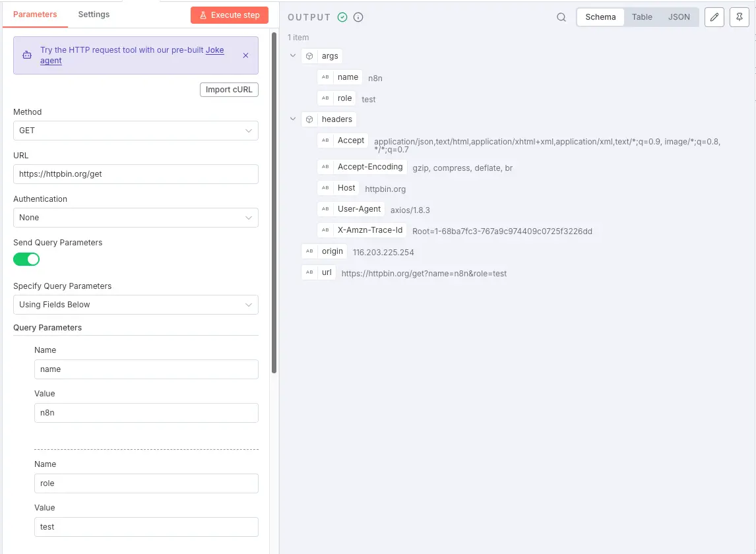Open the Authentication dropdown
The height and width of the screenshot is (554, 756).
[135, 217]
